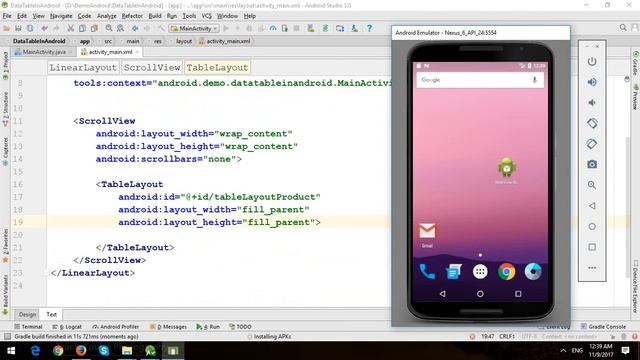Rotate emulator left with first rotate icon

[x=592, y=123]
